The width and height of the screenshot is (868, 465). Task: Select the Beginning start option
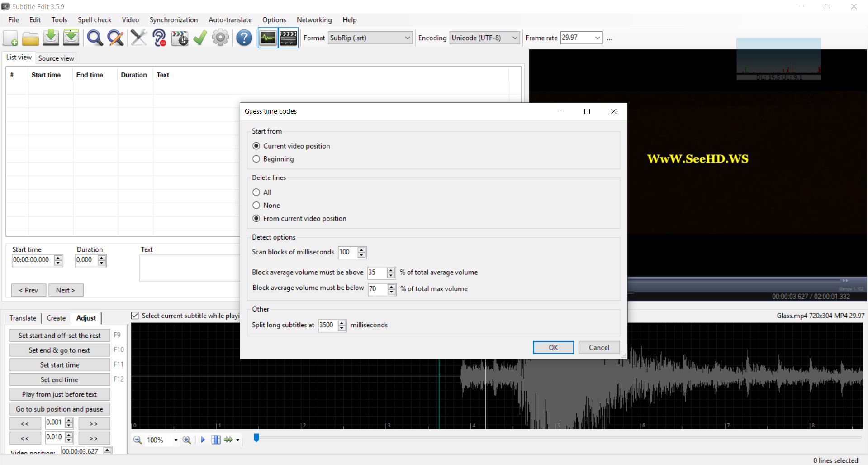coord(256,159)
